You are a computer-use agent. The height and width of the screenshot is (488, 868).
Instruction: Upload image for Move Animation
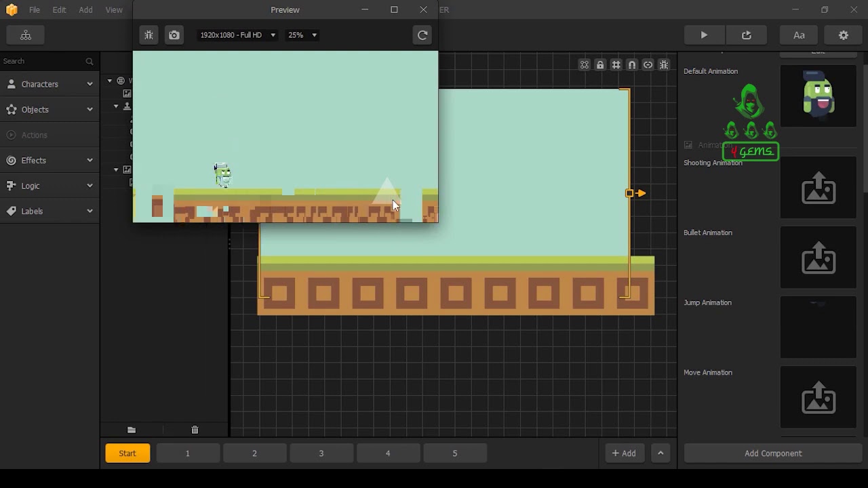pyautogui.click(x=818, y=397)
